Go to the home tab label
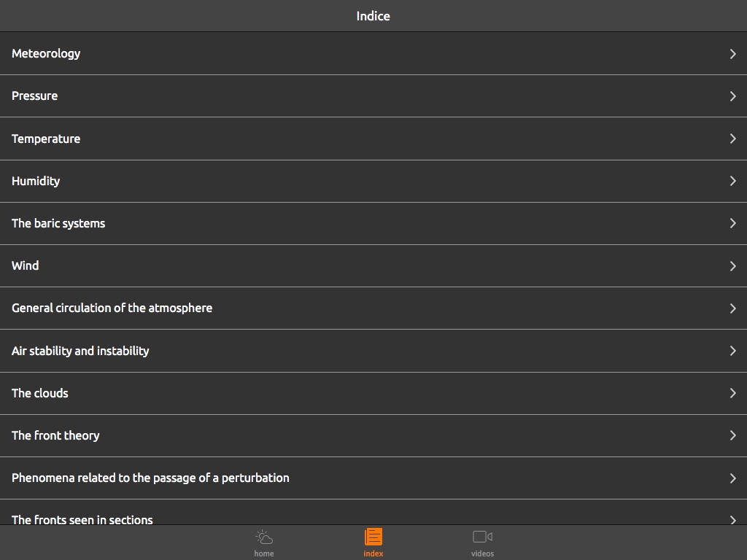 tap(264, 553)
